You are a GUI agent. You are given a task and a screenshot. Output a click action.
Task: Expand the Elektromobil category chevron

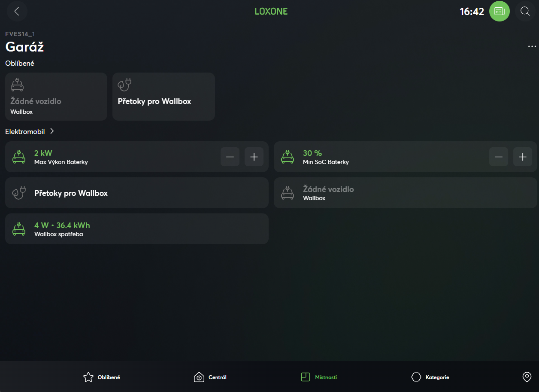(52, 131)
